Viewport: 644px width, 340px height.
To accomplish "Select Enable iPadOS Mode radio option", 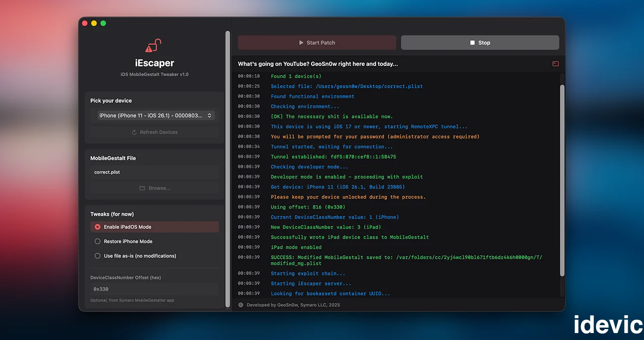I will tap(98, 227).
